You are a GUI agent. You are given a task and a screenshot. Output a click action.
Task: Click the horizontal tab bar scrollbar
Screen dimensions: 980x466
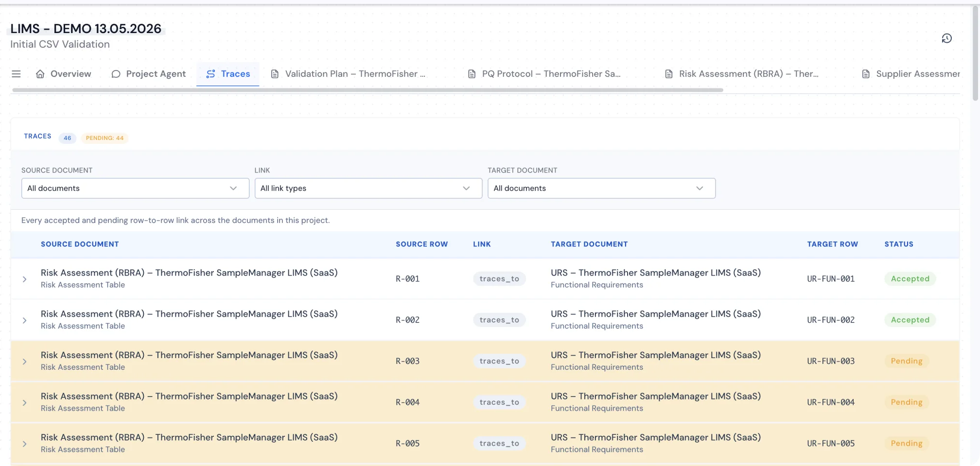pyautogui.click(x=367, y=90)
